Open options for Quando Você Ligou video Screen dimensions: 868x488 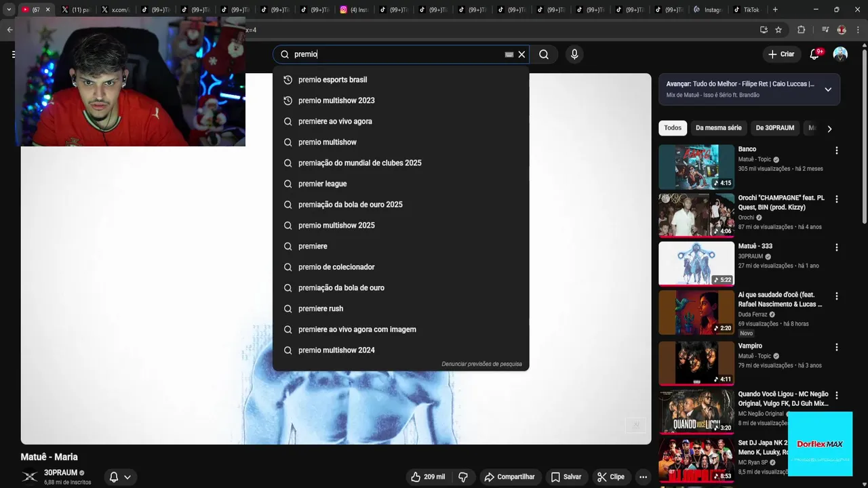(836, 395)
